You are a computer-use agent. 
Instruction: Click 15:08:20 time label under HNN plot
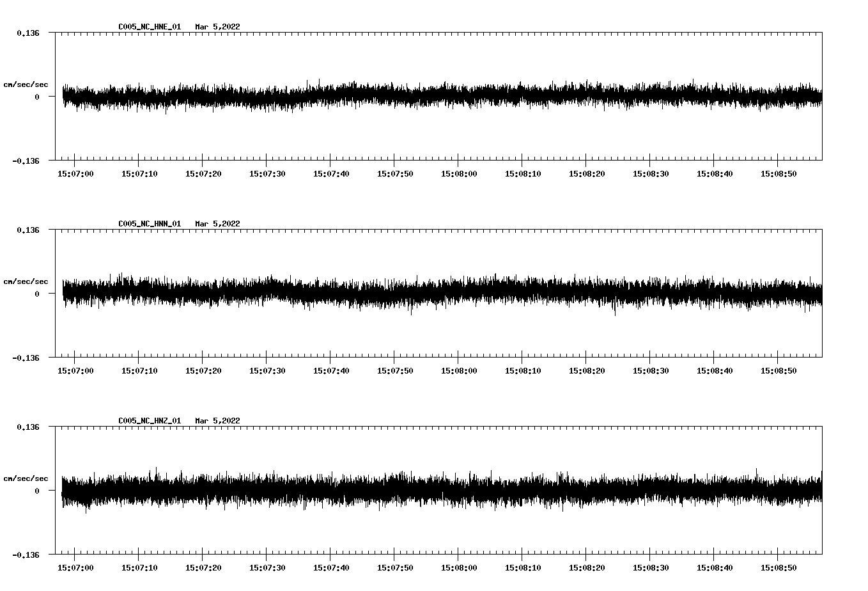point(587,370)
